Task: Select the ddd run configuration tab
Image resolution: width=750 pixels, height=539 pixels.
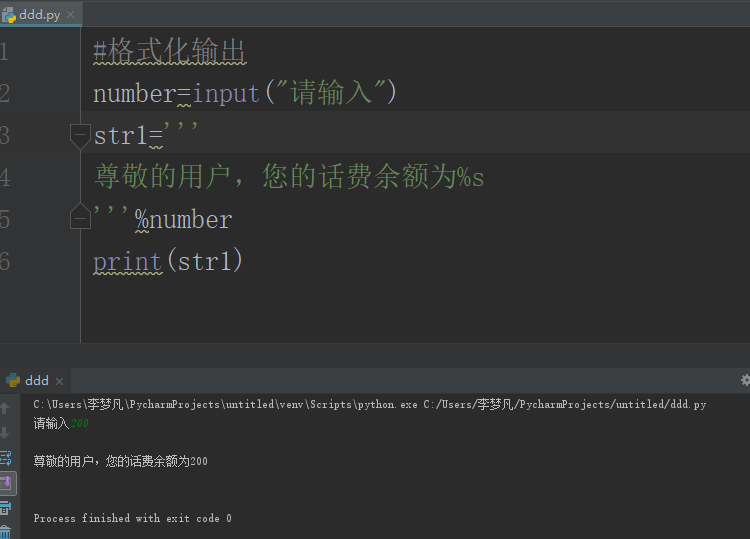Action: tap(36, 380)
